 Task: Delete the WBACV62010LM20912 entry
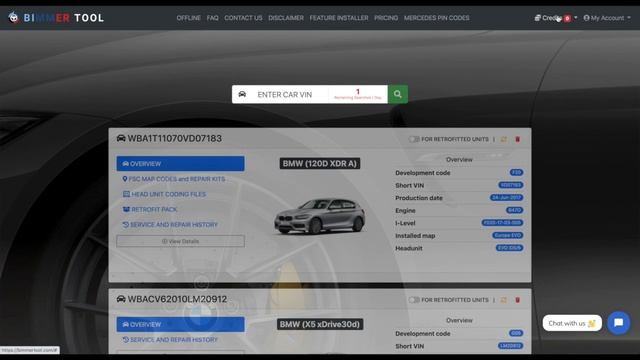pos(518,300)
